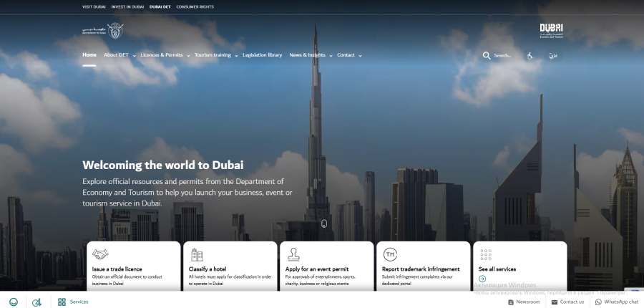
Task: Click the stamp icon on event permit card
Action: [x=293, y=254]
